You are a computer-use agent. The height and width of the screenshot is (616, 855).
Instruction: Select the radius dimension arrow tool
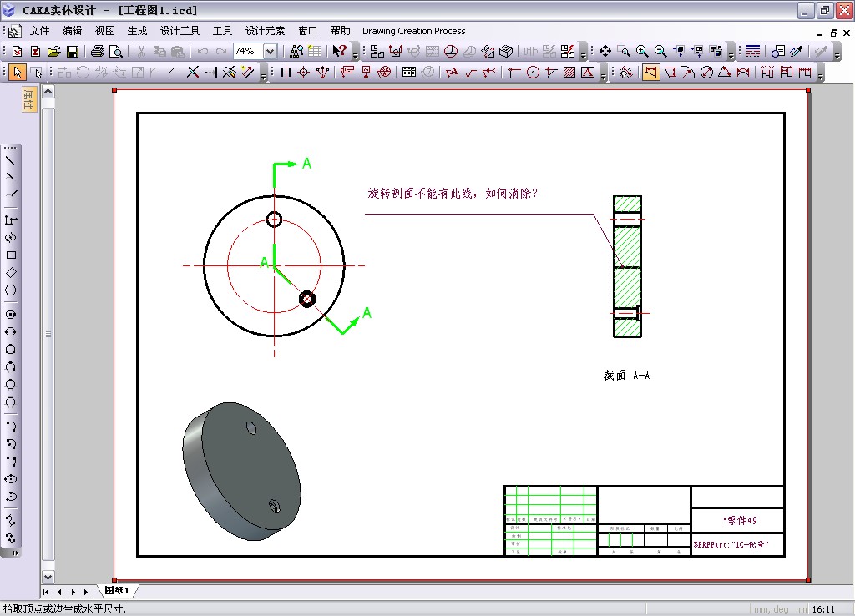(x=688, y=73)
